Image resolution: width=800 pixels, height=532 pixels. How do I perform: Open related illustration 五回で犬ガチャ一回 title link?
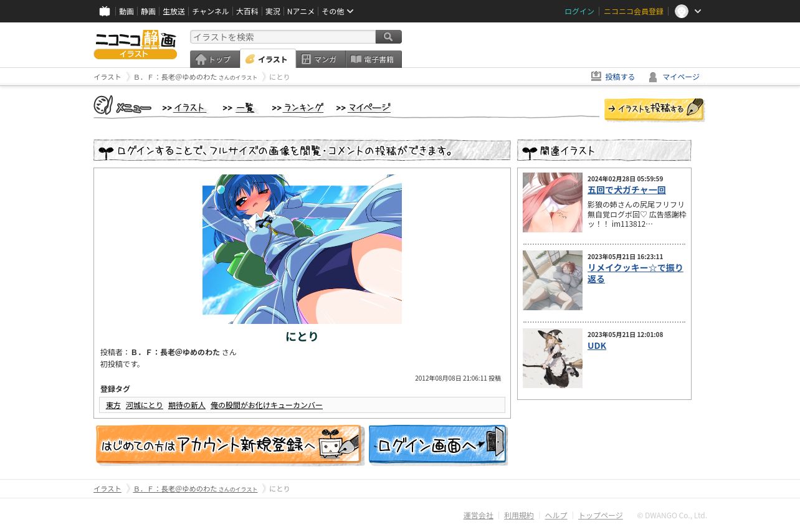point(627,190)
